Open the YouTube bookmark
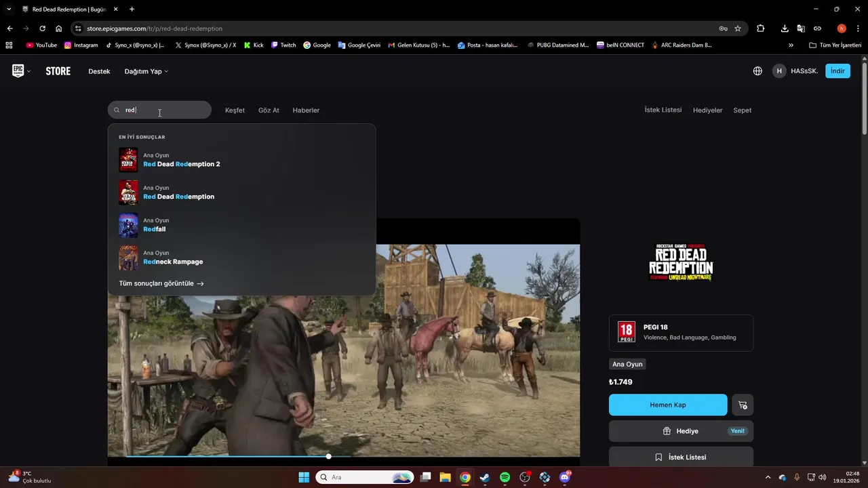This screenshot has height=488, width=868. 41,45
